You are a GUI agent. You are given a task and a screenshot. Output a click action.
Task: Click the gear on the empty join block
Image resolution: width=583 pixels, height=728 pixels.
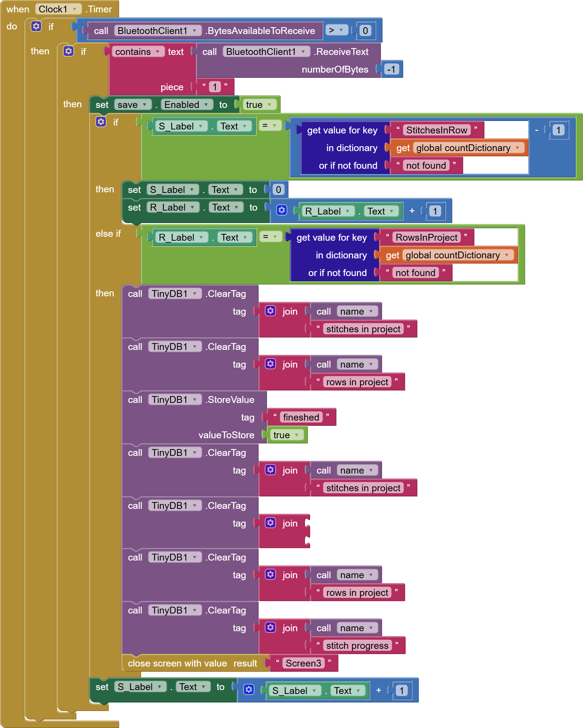[270, 523]
